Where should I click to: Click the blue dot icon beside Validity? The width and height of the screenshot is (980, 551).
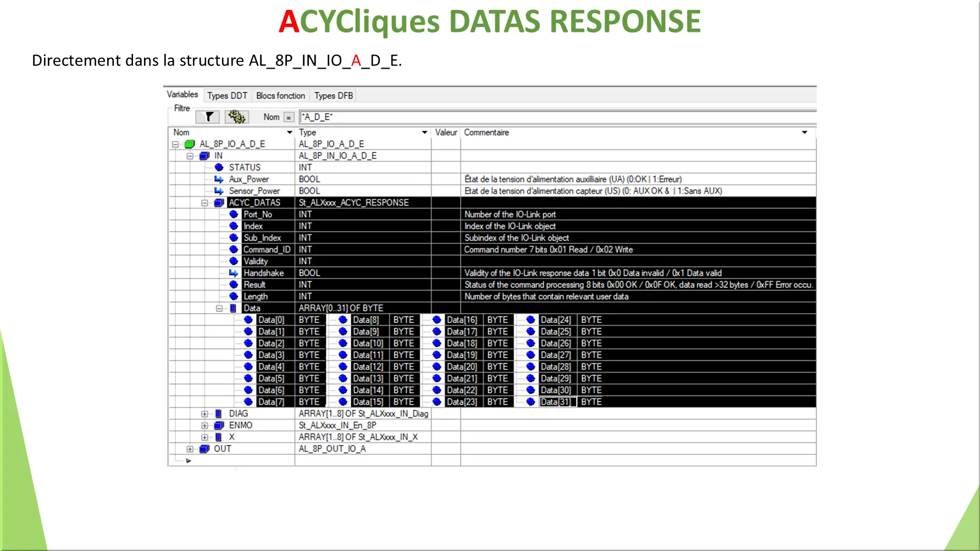pyautogui.click(x=234, y=261)
